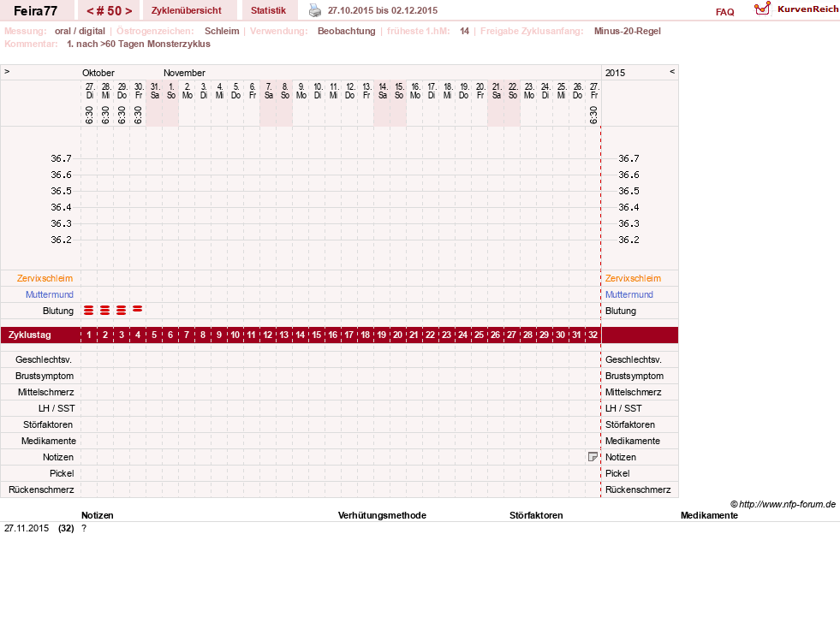Go to next cycle with right arrow
This screenshot has width=840, height=617.
tap(128, 11)
